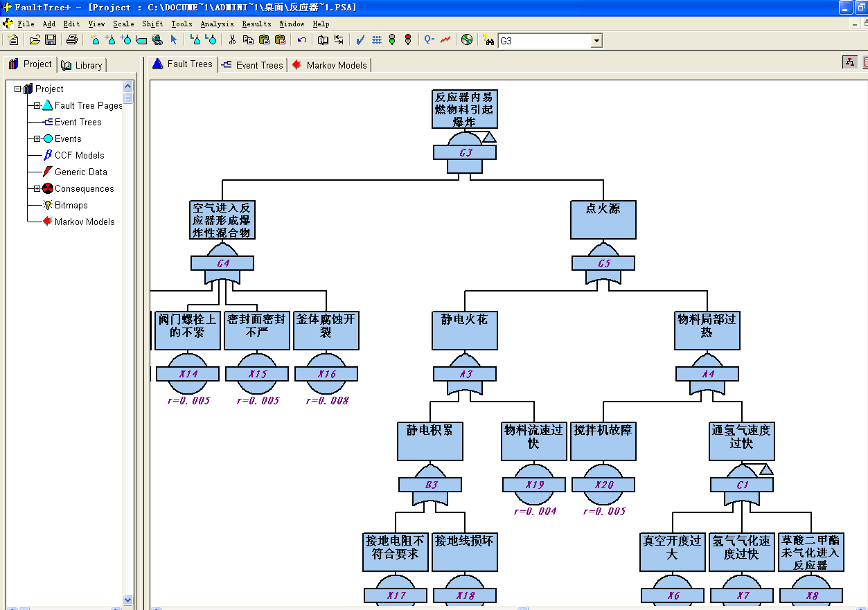Click the cyan label shape toolbar icon
Image resolution: width=868 pixels, height=610 pixels.
click(141, 40)
